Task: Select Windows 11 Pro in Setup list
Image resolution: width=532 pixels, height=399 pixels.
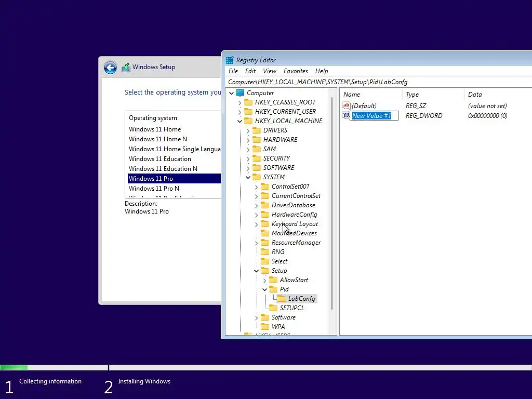Action: click(x=175, y=179)
